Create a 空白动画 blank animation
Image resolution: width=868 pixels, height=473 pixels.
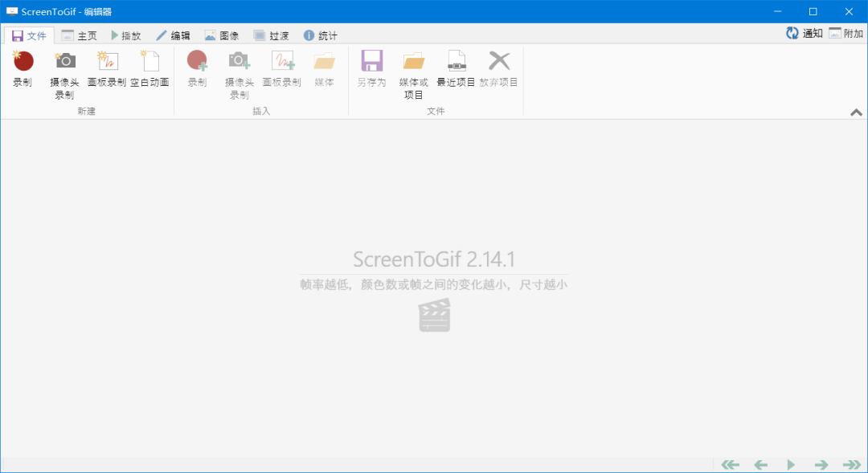click(x=149, y=62)
